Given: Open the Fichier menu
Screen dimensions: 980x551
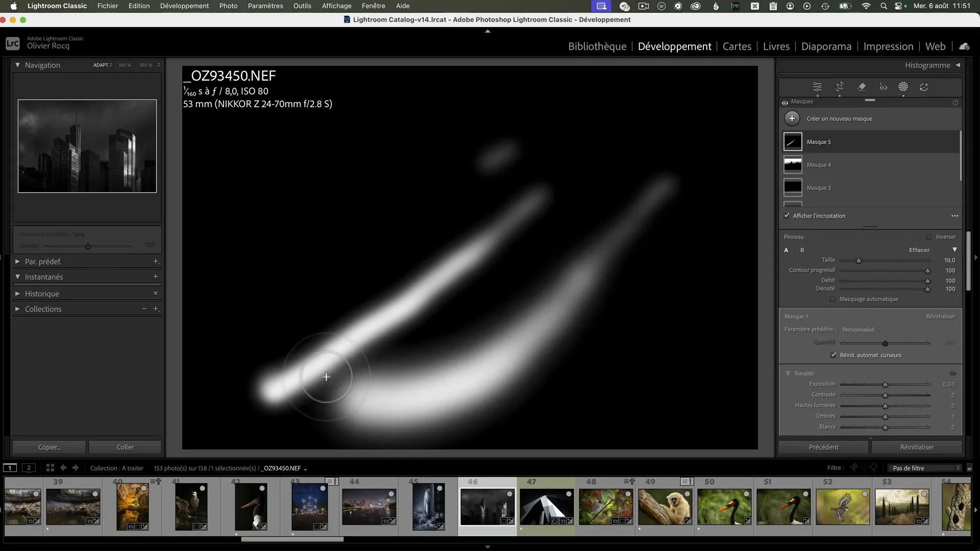Looking at the screenshot, I should point(108,6).
